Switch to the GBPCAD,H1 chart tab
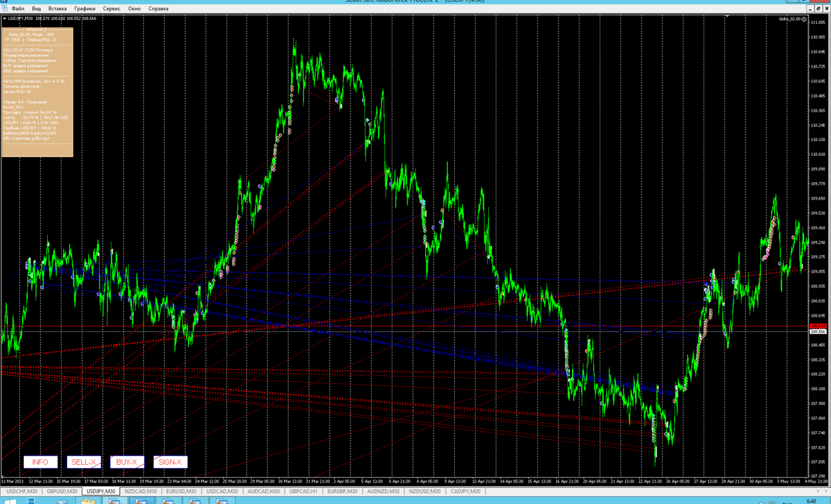The width and height of the screenshot is (831, 504). [303, 491]
